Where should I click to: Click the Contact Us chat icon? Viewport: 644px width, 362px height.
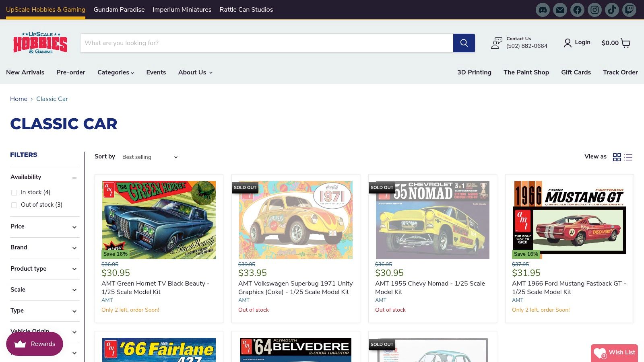point(497,43)
